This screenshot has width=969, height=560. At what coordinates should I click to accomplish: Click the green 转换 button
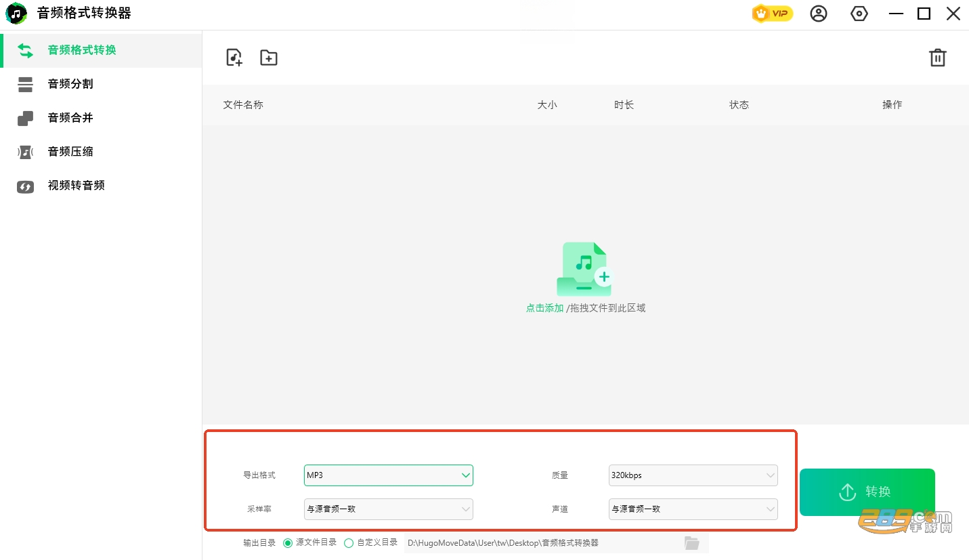867,492
